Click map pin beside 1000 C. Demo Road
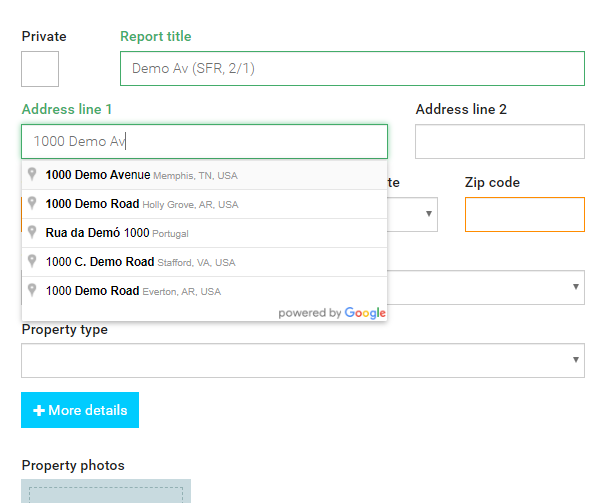This screenshot has width=613, height=503. 32,261
